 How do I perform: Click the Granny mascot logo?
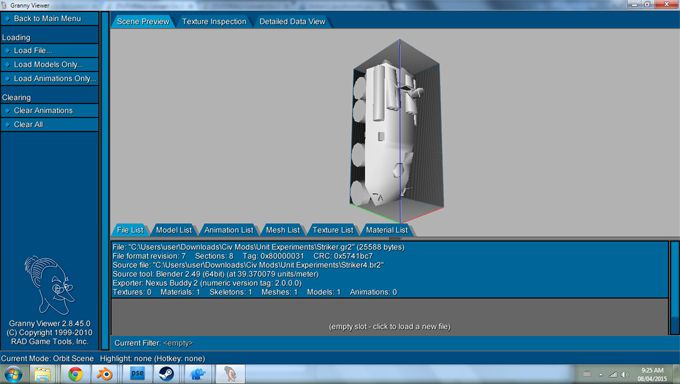(x=49, y=285)
